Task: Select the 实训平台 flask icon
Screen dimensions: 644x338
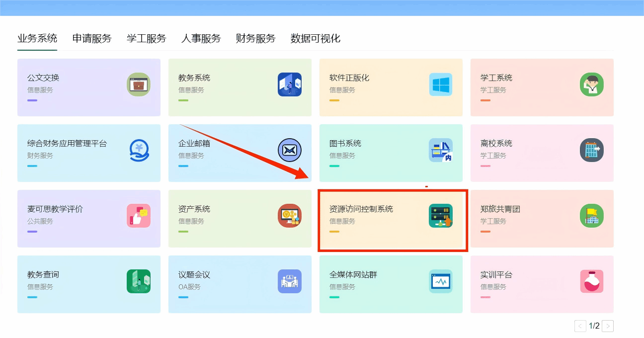Action: 591,281
